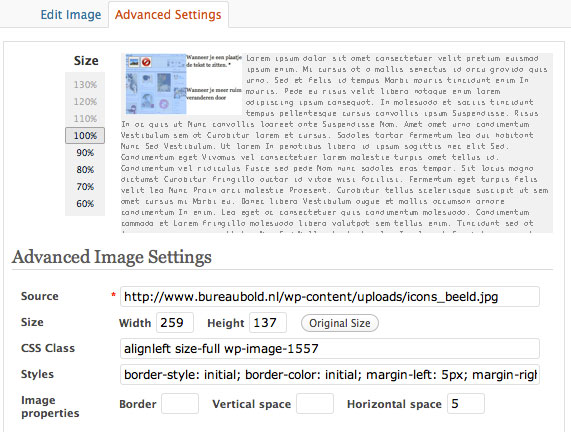Edit the CSS Class field

pyautogui.click(x=330, y=349)
